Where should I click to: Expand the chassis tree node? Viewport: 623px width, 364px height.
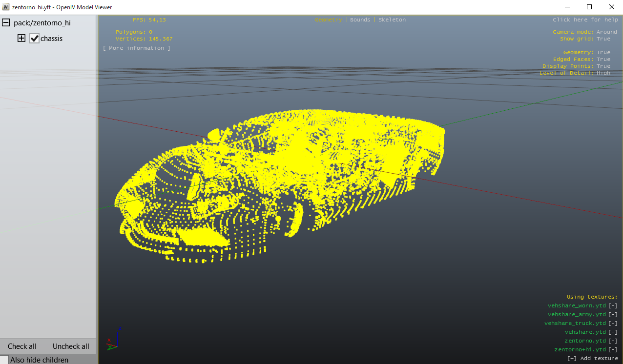tap(21, 38)
